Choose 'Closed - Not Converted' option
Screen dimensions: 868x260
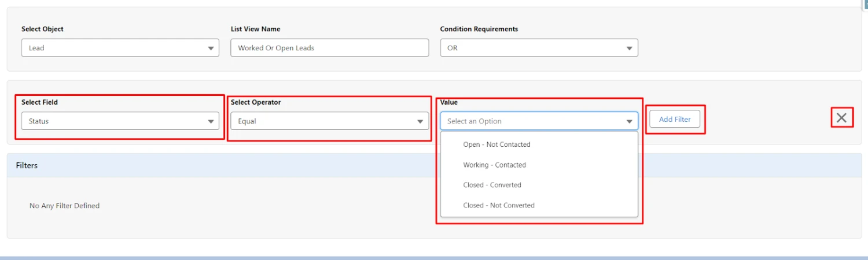coord(498,205)
